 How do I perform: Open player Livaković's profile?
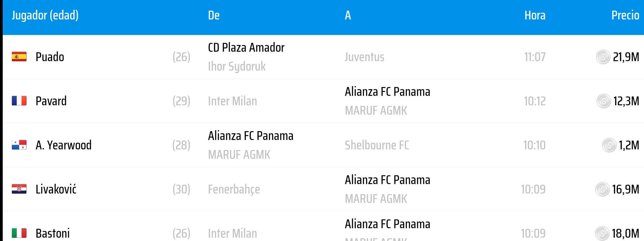[x=56, y=189]
